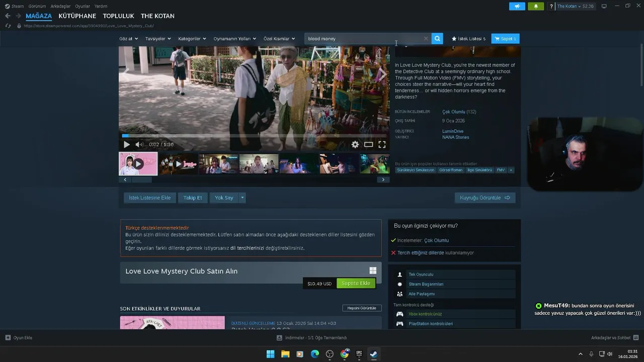Reload the store page
This screenshot has height=362, width=644.
[8, 26]
